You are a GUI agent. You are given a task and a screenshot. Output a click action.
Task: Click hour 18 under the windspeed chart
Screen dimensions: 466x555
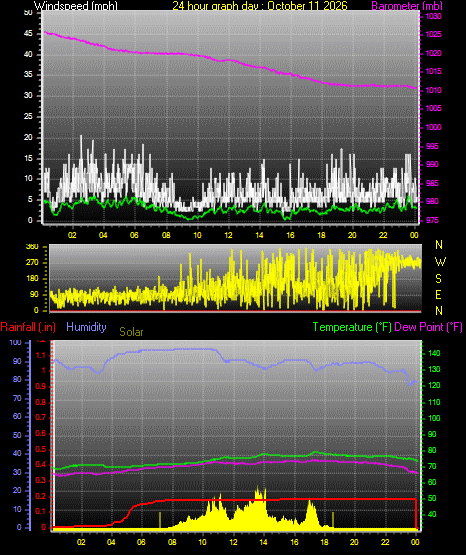point(321,235)
